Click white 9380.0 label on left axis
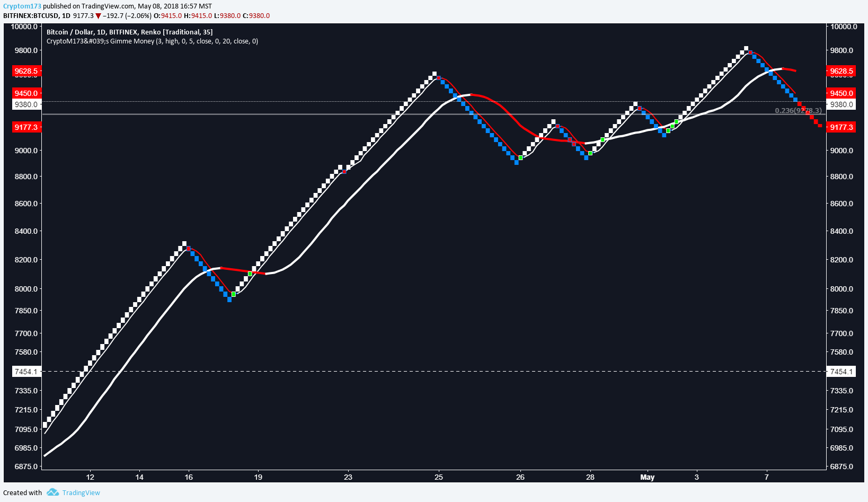Image resolution: width=868 pixels, height=502 pixels. [26, 104]
